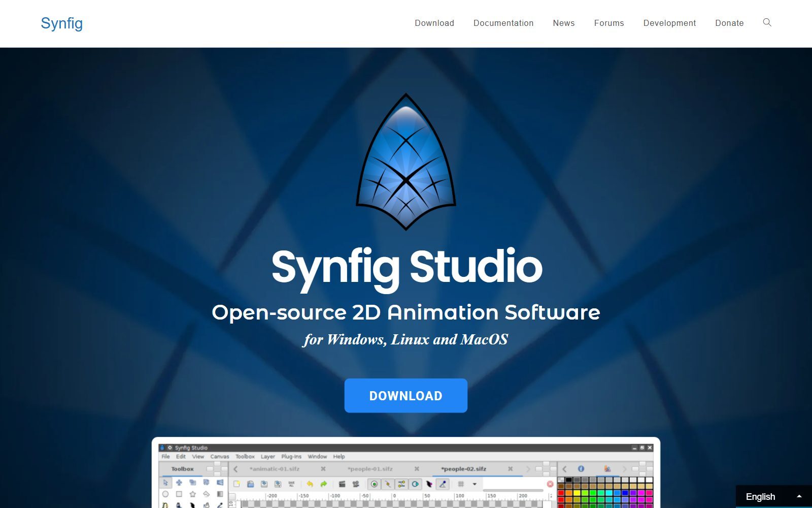Click the New file icon in the Synfig toolbar

point(236,484)
